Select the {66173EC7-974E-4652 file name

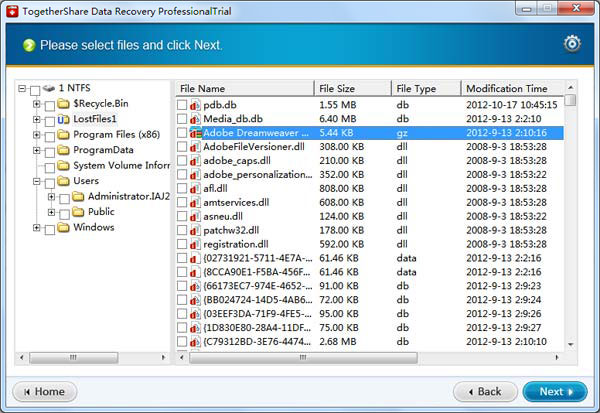pyautogui.click(x=258, y=286)
